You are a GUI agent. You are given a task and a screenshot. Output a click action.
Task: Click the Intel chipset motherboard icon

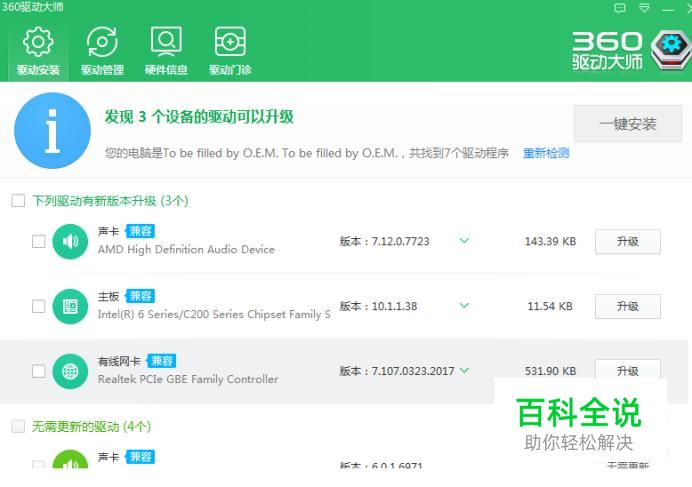[x=70, y=306]
